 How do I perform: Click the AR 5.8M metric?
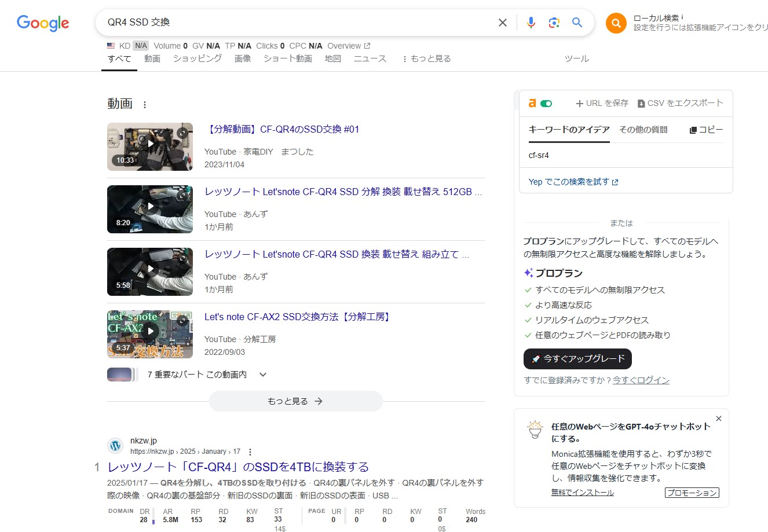coord(170,516)
